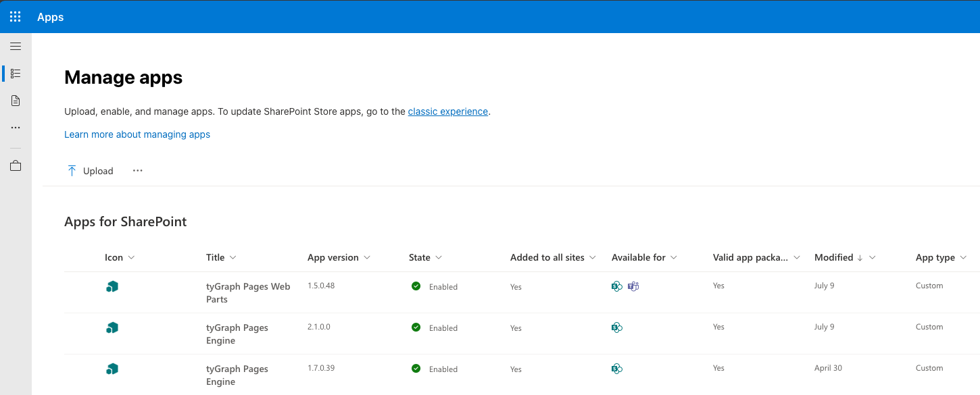Open the Microsoft 365 app launcher
Screen dimensions: 980x395
pos(15,16)
